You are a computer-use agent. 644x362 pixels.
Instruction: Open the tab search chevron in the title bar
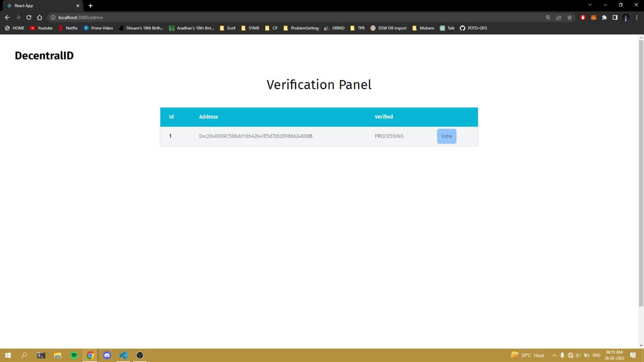(x=590, y=5)
